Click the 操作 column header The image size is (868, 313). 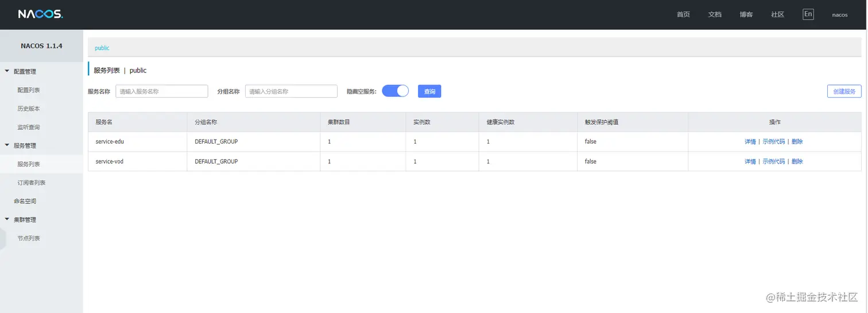pos(774,122)
